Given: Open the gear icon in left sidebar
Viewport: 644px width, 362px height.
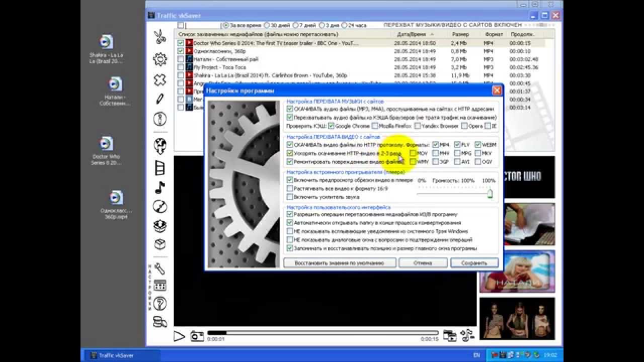Looking at the screenshot, I should (160, 59).
